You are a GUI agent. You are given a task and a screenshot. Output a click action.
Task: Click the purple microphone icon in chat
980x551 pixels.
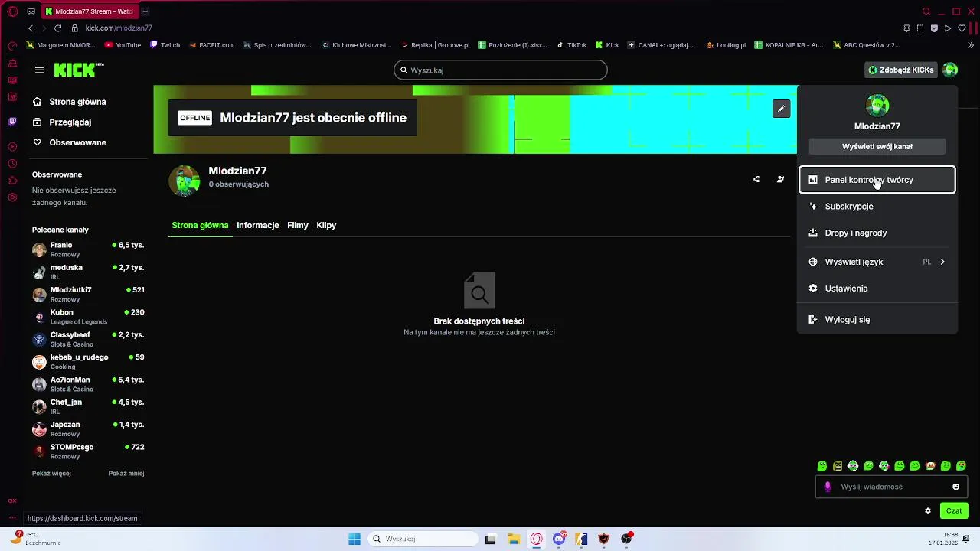[x=828, y=487]
